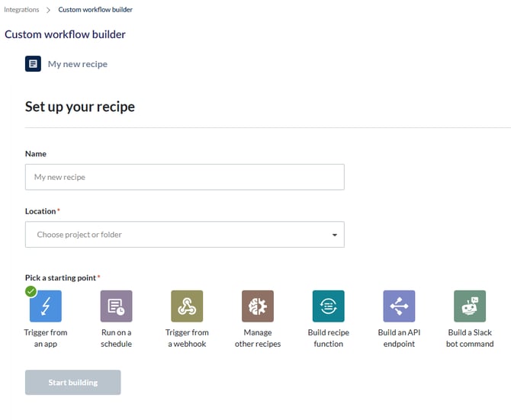Select the Build an API endpoint icon

(399, 306)
